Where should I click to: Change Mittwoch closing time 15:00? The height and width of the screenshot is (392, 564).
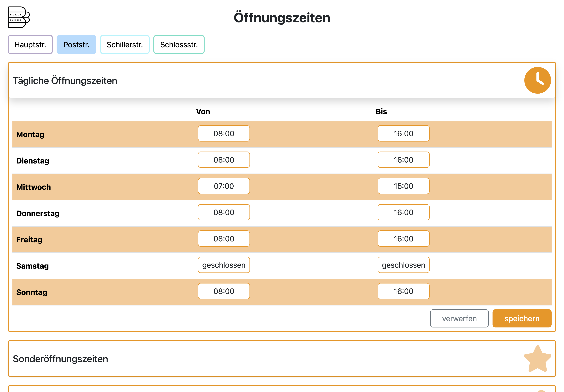[x=403, y=186]
